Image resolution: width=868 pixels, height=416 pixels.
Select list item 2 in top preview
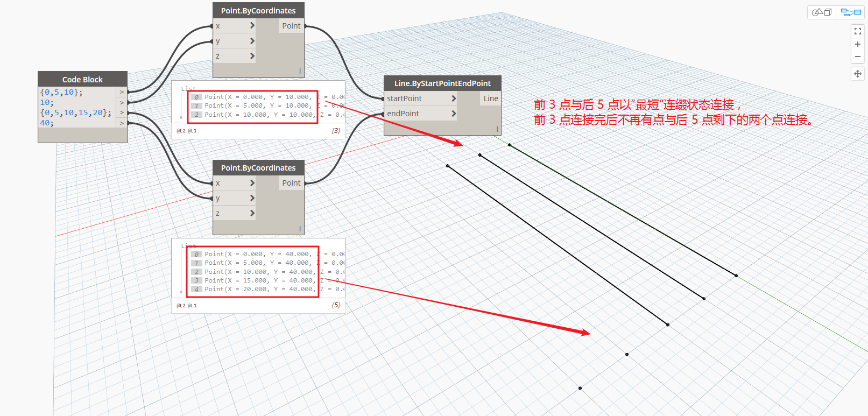point(196,115)
